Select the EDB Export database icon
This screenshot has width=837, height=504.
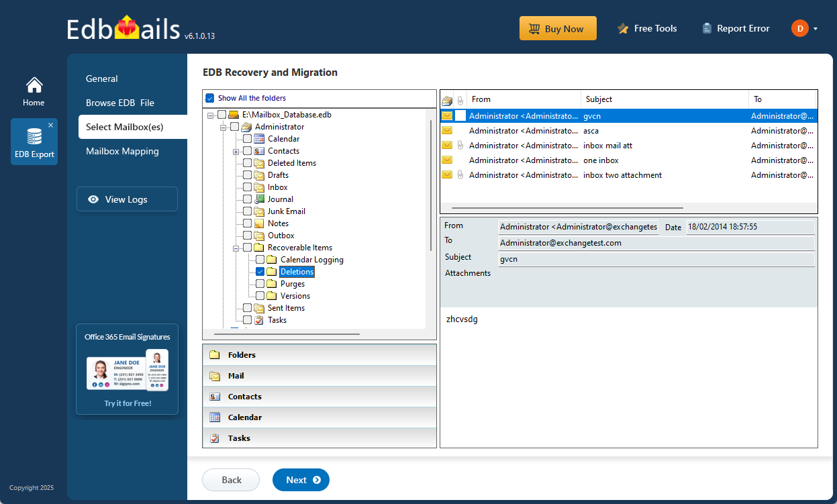tap(34, 137)
